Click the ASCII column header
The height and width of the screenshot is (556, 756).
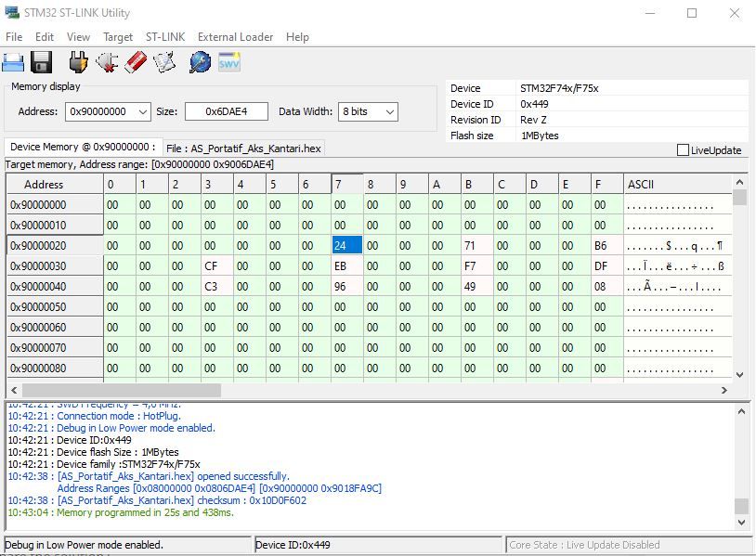677,185
